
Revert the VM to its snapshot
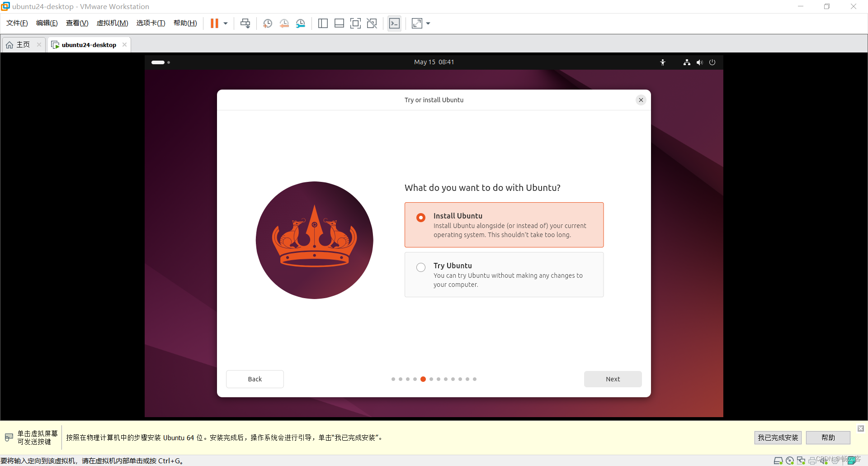(284, 23)
